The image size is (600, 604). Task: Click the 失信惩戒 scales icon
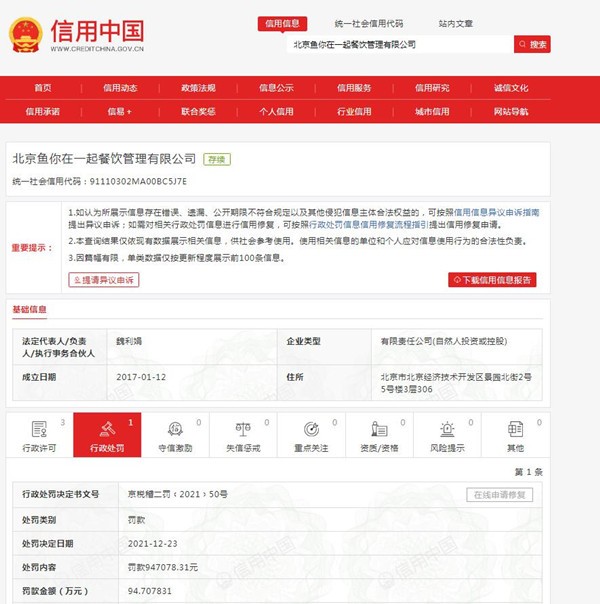[243, 429]
